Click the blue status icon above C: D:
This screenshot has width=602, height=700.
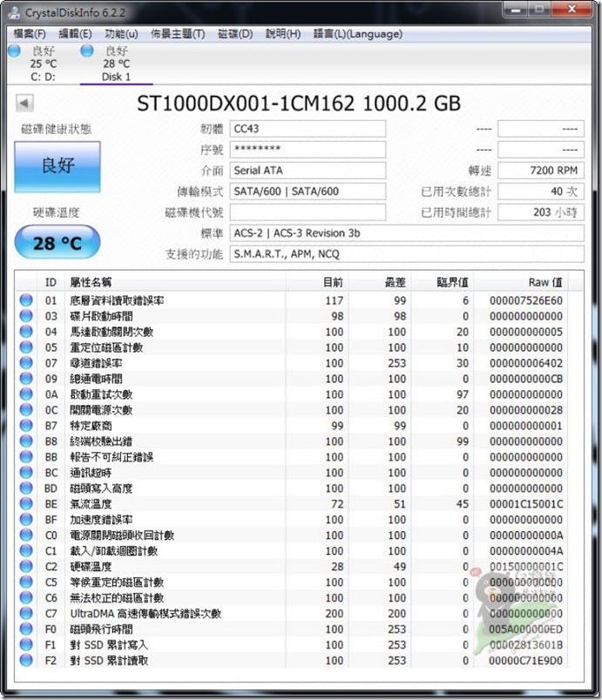[x=14, y=50]
